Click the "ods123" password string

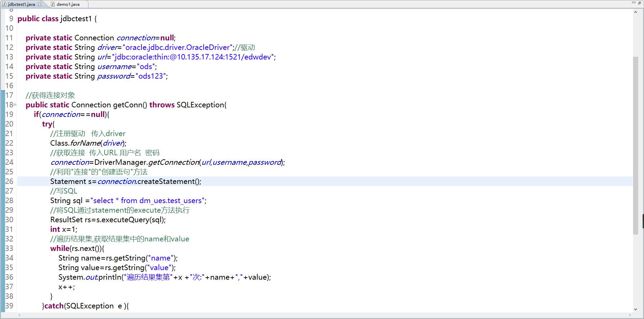pos(151,76)
